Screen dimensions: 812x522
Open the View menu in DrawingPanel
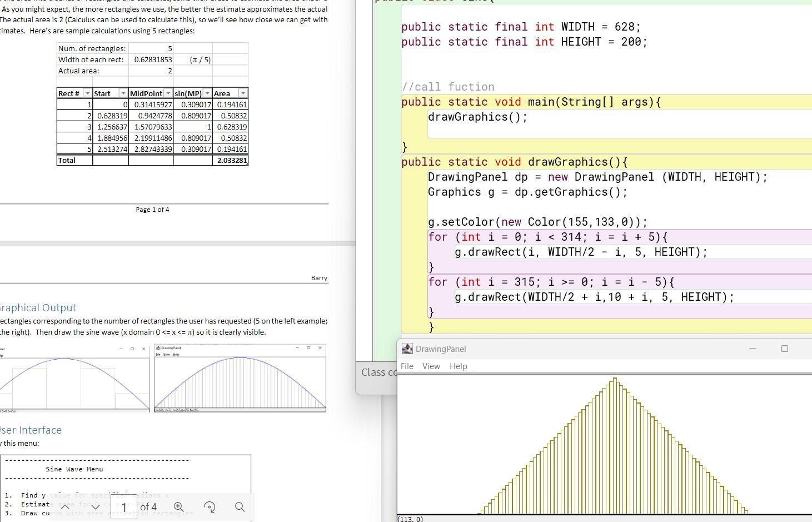point(431,366)
